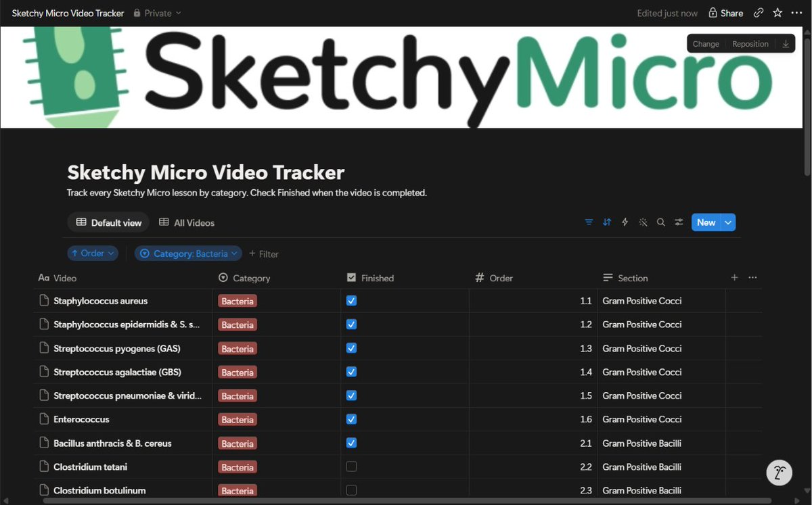This screenshot has width=812, height=505.
Task: Uncheck Finished for Enterococcus
Action: (351, 419)
